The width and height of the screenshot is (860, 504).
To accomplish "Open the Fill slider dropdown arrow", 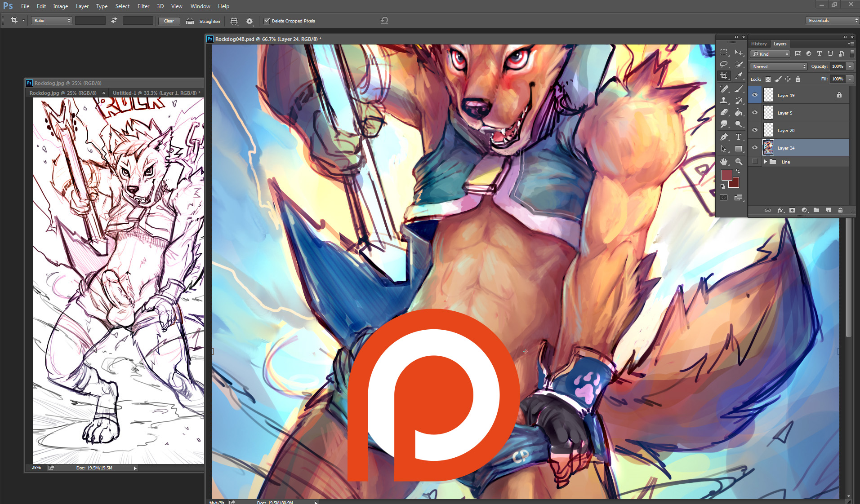I will 850,79.
